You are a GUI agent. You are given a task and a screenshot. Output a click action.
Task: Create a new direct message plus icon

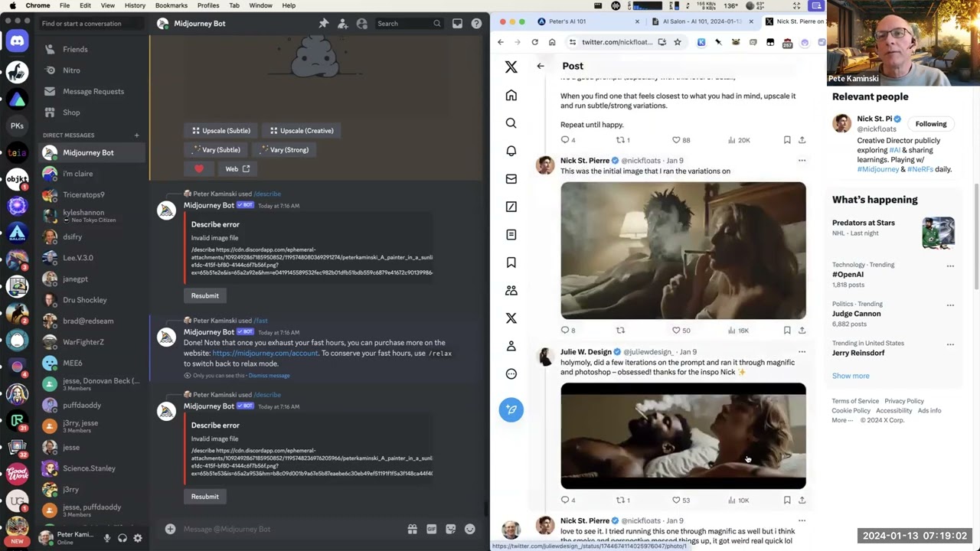coord(136,135)
